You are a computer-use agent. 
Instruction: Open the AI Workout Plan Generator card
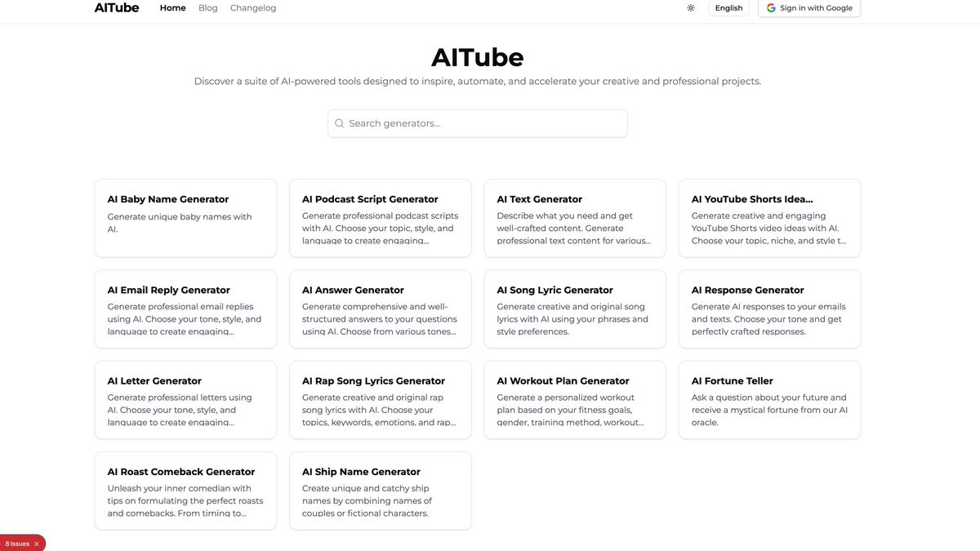point(575,400)
